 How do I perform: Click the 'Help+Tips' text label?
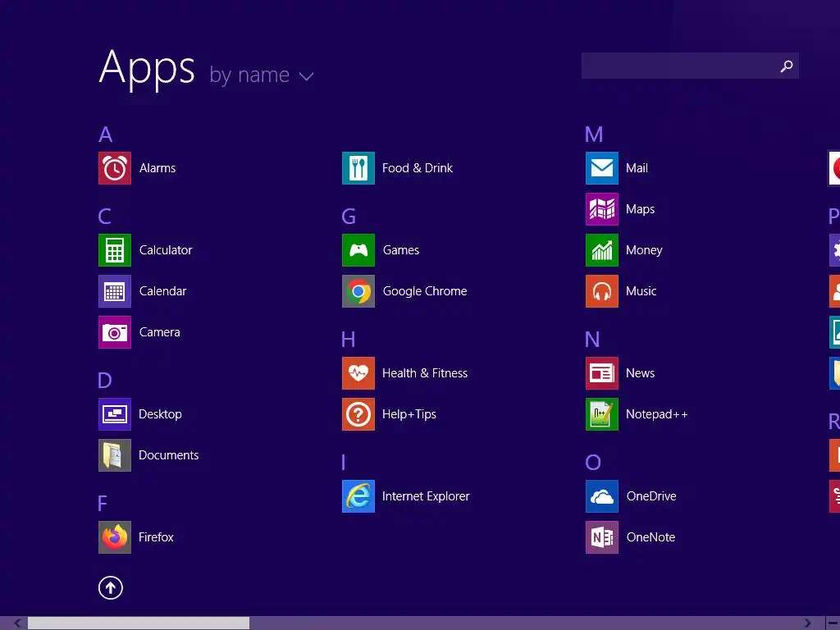[409, 414]
